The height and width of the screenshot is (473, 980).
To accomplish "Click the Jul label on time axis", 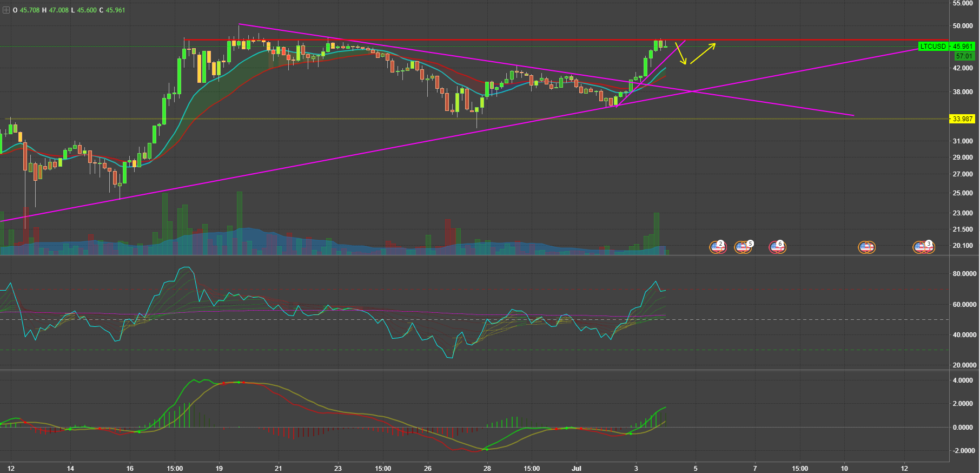I will point(577,468).
